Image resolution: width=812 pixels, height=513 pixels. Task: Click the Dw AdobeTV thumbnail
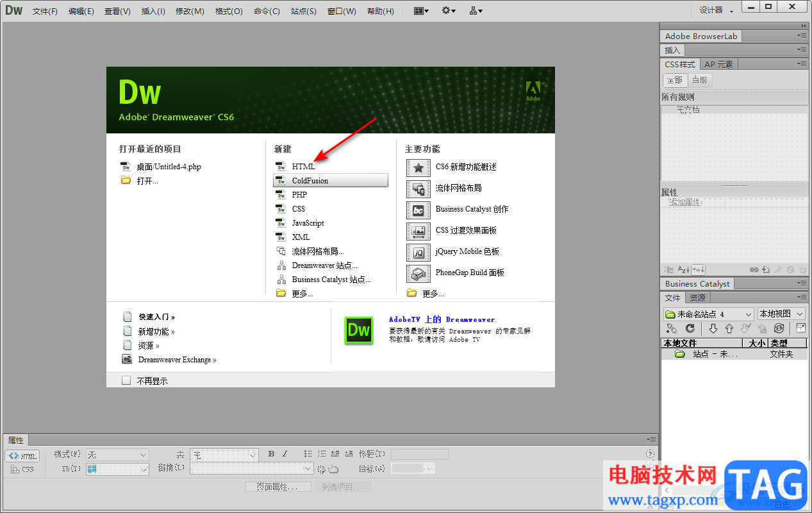359,330
